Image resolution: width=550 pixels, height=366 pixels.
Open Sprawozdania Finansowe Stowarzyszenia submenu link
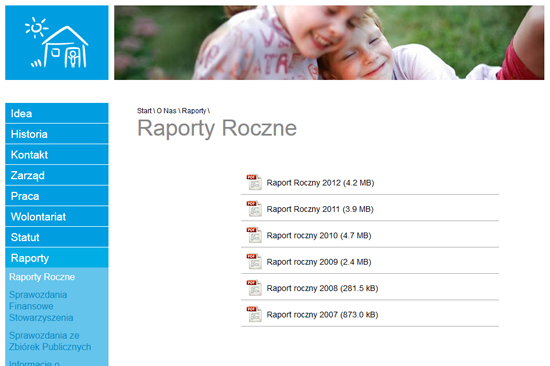pyautogui.click(x=41, y=306)
